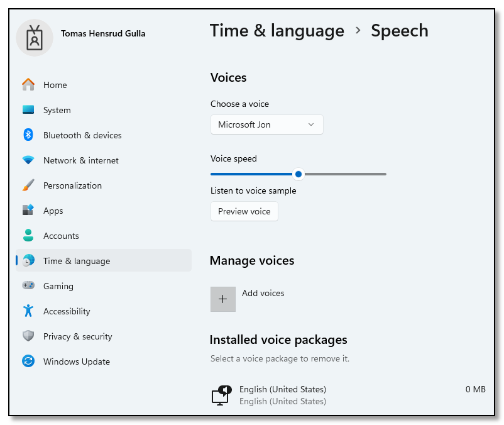The width and height of the screenshot is (504, 425).
Task: Open the Choose a voice dropdown
Action: 266,124
